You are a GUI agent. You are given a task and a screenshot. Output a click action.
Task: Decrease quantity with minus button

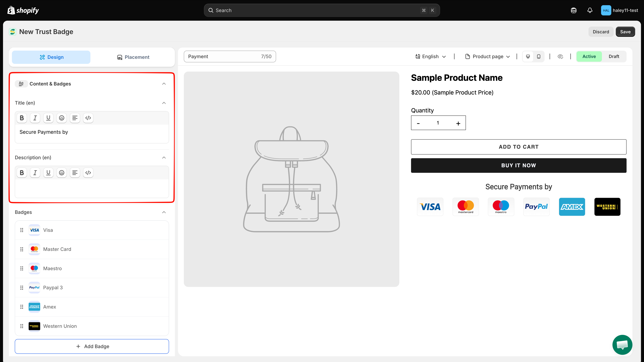(418, 123)
